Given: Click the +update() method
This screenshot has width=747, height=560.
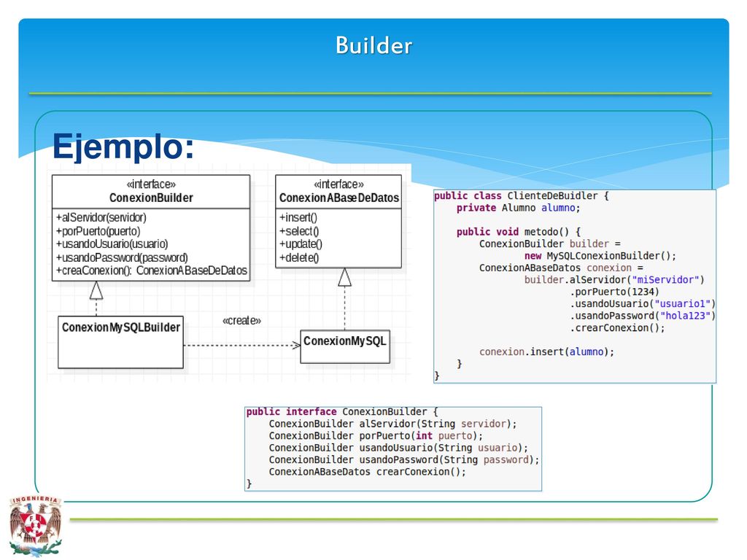Looking at the screenshot, I should click(301, 244).
